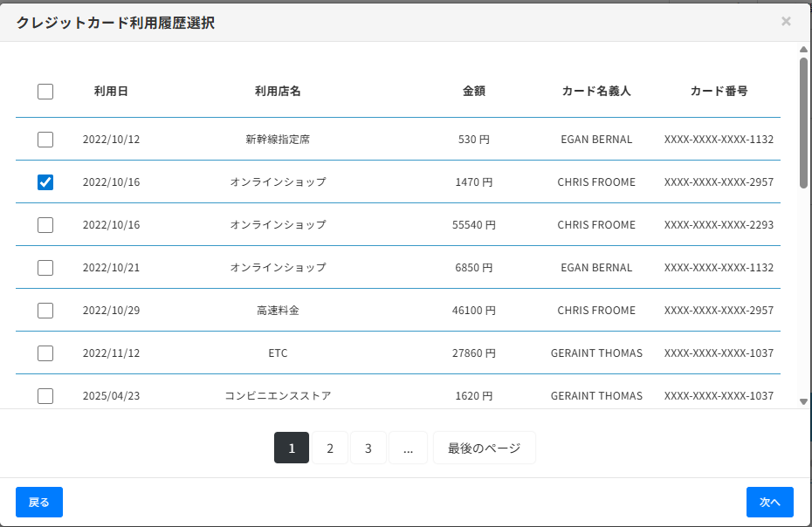Go to page 3 of the history
This screenshot has width=812, height=527.
click(368, 448)
